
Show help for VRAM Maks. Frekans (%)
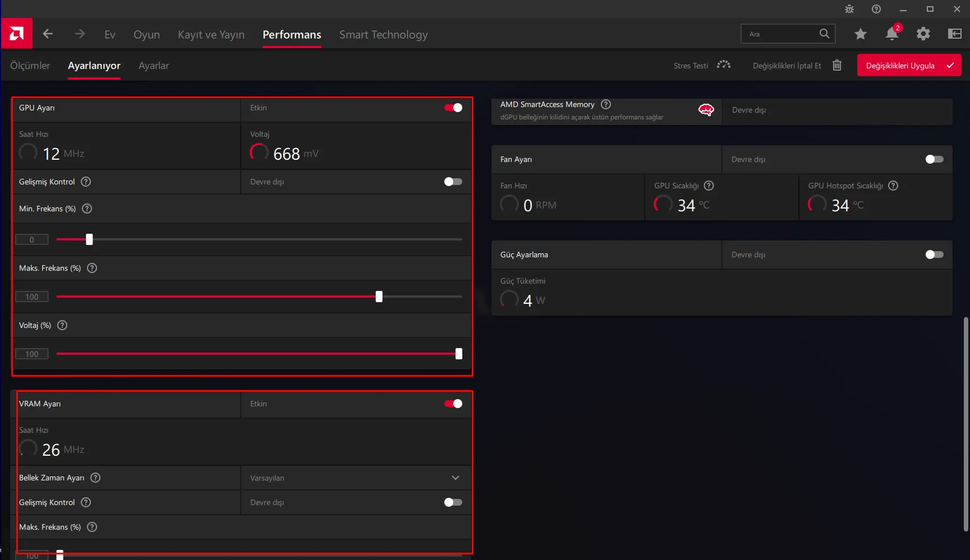[92, 527]
